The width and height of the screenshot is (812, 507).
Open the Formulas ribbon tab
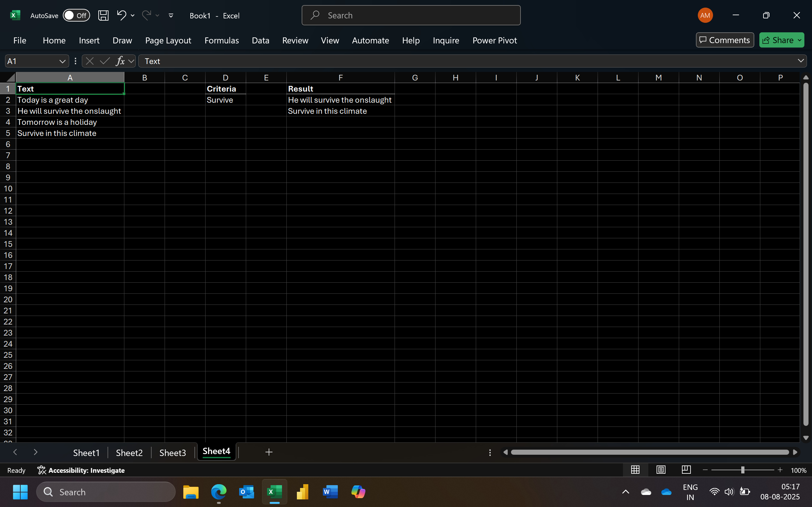pos(221,40)
